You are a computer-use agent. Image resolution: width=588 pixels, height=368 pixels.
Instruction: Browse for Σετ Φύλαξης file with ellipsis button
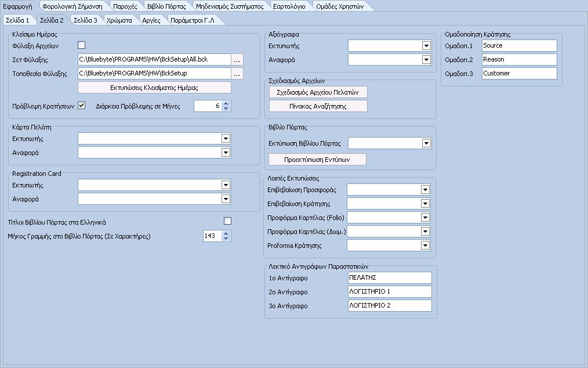(237, 59)
